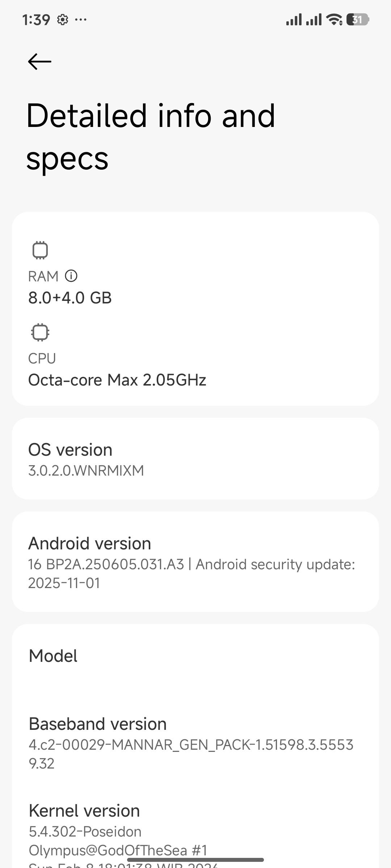Tap the 8.0+4.0 GB RAM value

coord(70,298)
